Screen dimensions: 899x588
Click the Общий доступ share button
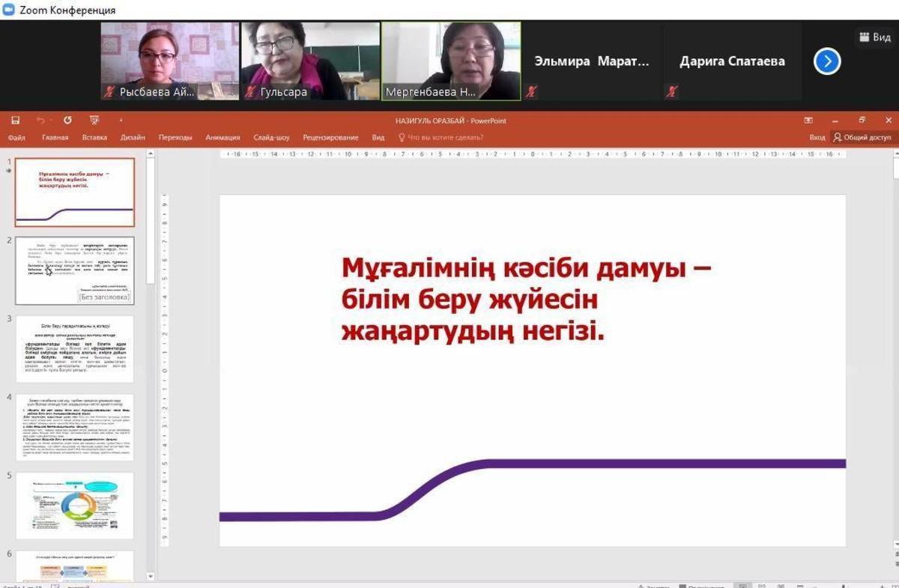click(862, 138)
